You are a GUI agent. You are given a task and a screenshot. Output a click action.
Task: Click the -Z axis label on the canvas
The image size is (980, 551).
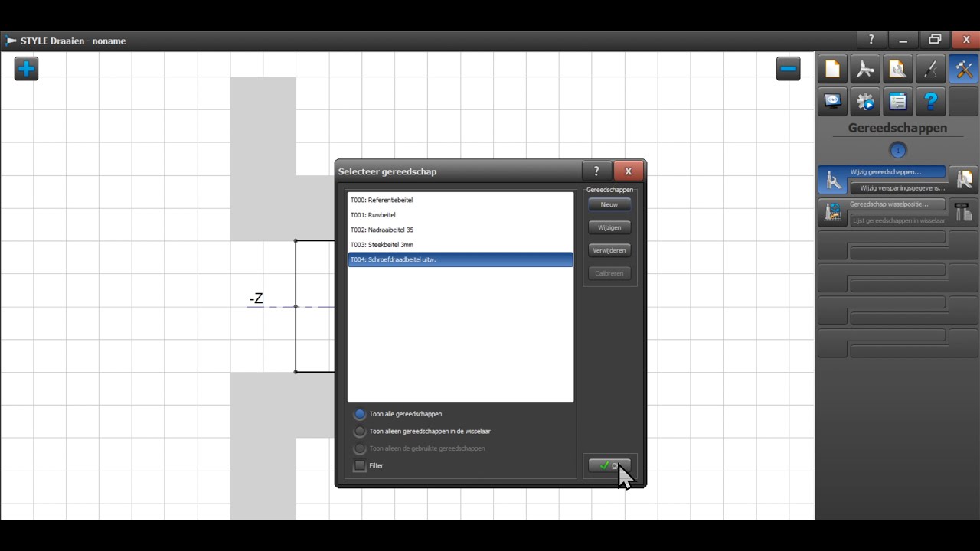(x=256, y=298)
